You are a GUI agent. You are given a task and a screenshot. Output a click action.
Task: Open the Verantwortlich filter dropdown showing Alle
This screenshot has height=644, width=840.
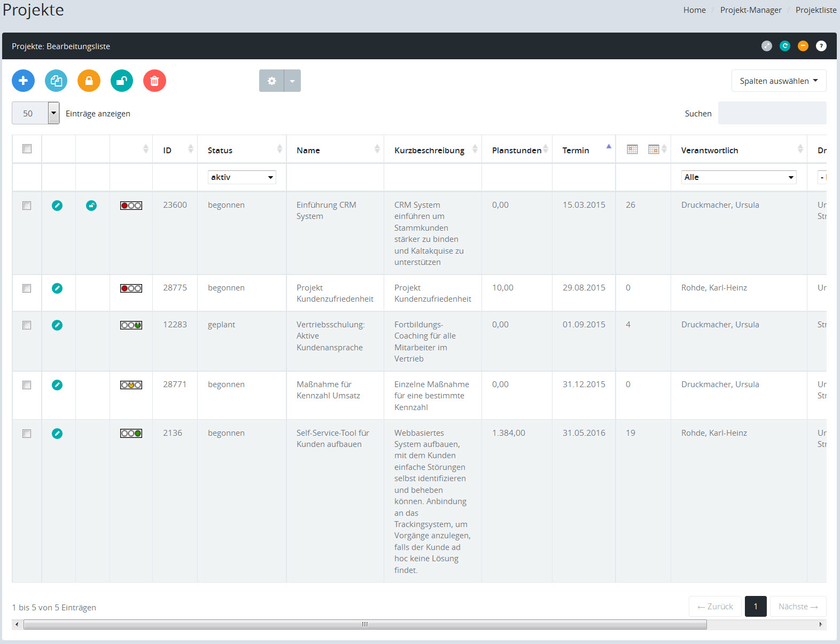(738, 177)
